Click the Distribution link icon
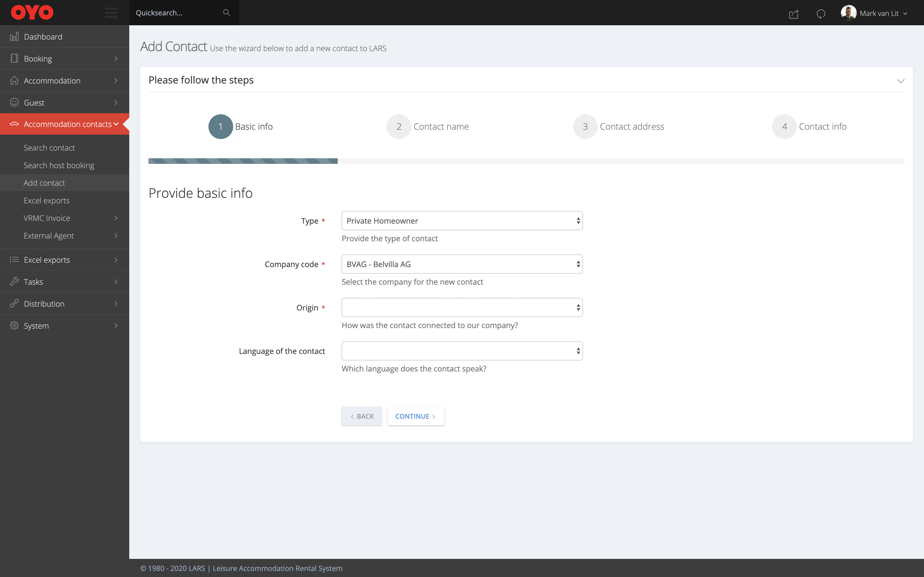Viewport: 924px width, 577px height. [x=14, y=304]
